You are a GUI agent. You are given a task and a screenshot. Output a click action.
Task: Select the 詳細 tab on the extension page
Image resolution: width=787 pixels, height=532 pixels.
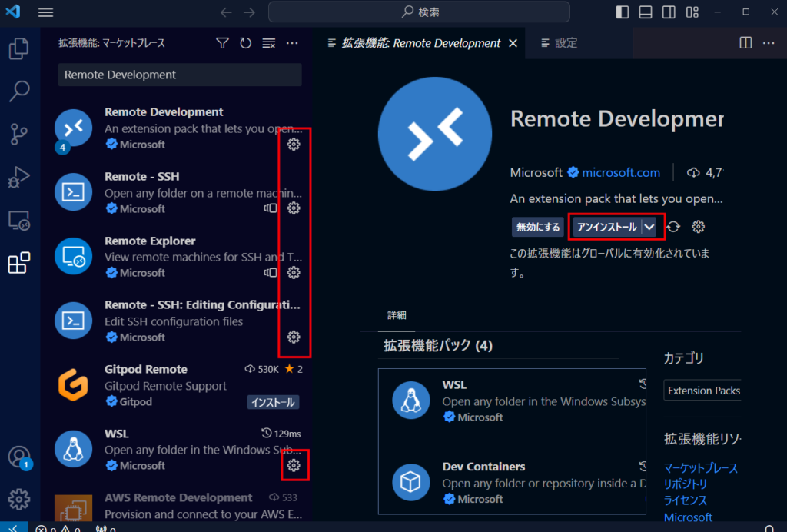pos(397,315)
